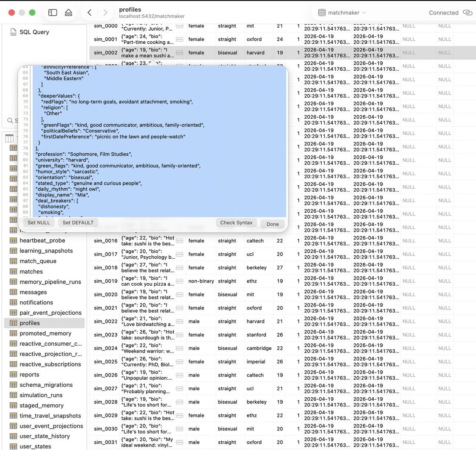Open JSON editor for sim_0016 data
Viewport: 476px width, 450px height.
point(180,241)
